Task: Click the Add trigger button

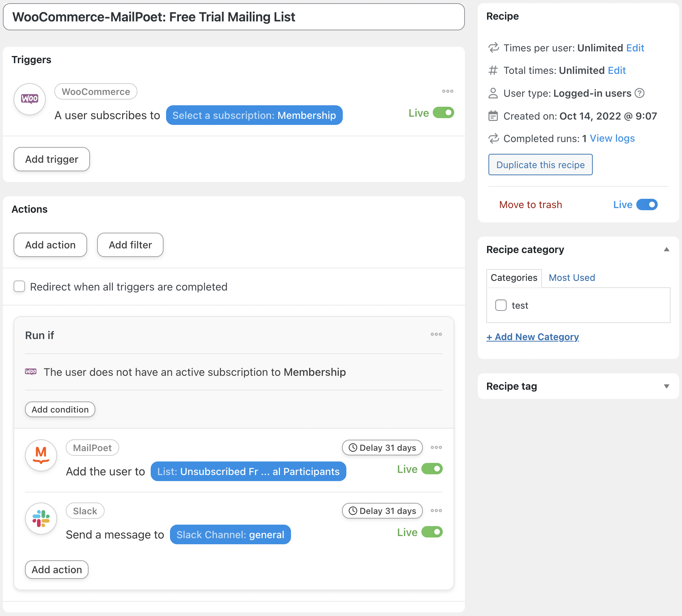Action: [x=52, y=159]
